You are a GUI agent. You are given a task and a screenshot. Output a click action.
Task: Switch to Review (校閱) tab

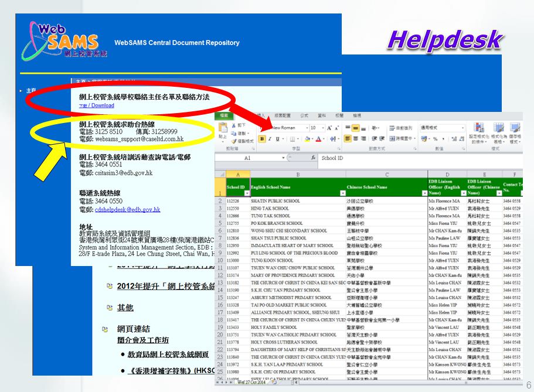tap(339, 116)
